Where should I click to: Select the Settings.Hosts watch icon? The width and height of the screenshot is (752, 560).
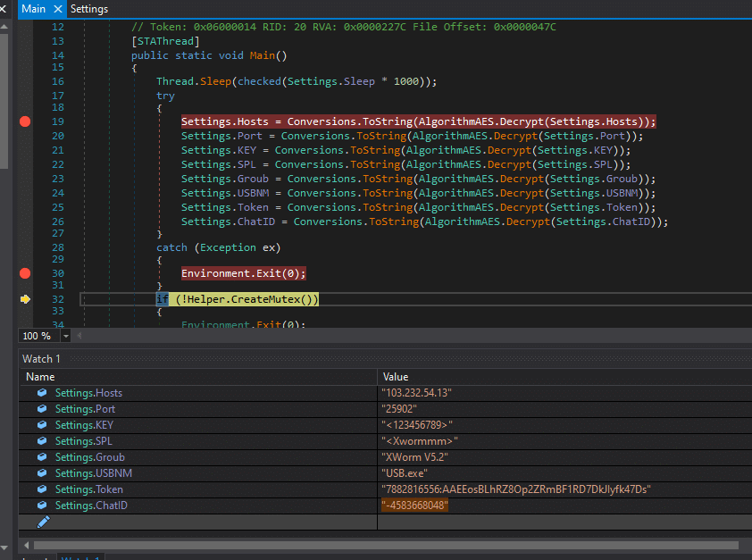click(x=42, y=393)
